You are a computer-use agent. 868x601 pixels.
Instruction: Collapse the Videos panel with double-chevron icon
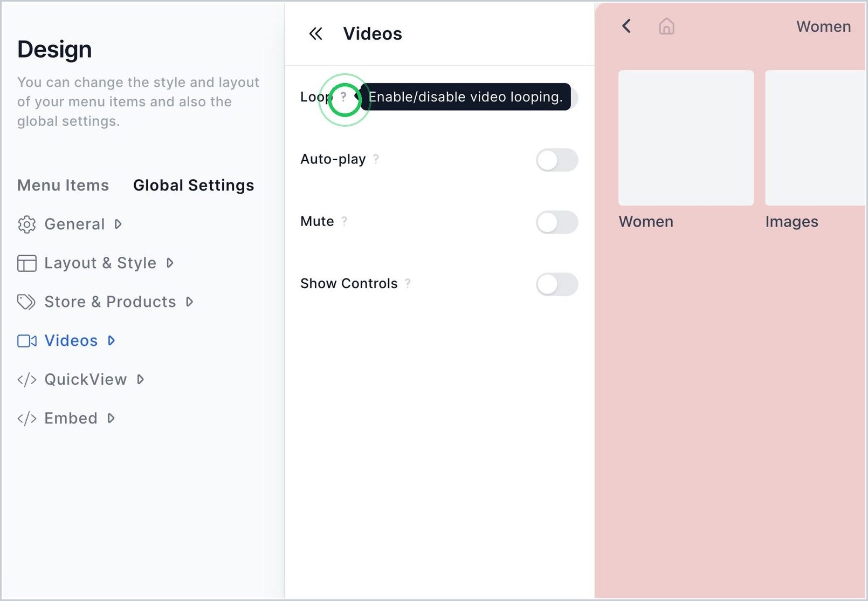(x=315, y=34)
